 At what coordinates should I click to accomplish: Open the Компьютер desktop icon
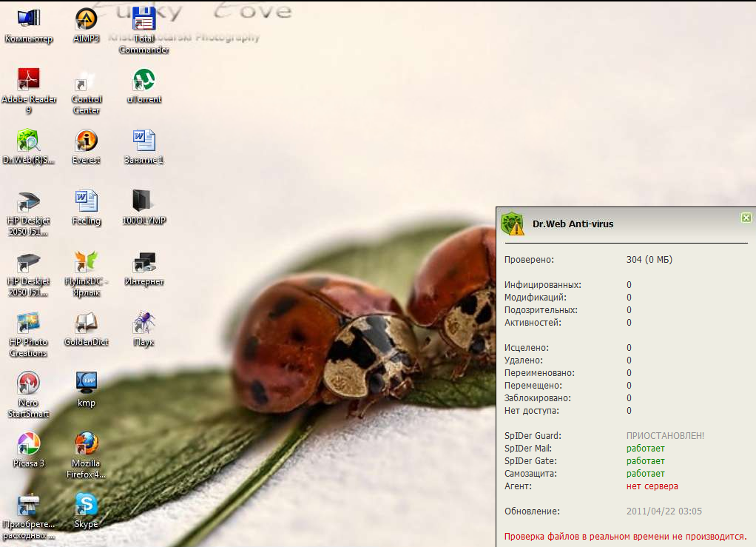pyautogui.click(x=28, y=19)
